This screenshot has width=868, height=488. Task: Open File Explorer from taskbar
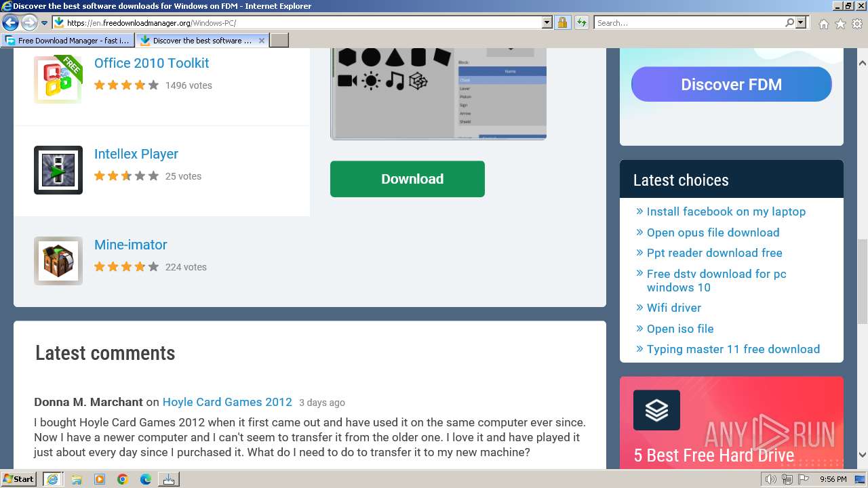click(77, 479)
